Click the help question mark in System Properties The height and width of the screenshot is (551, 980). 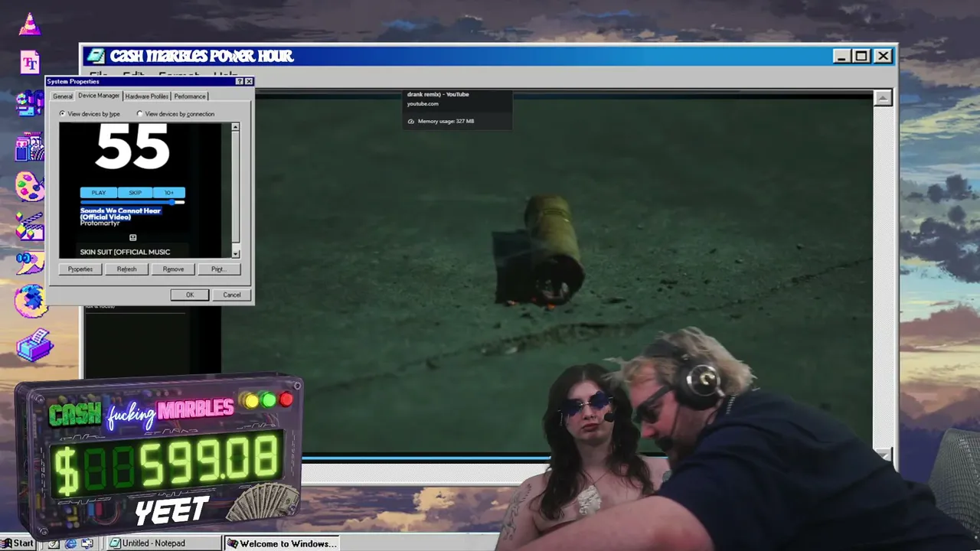click(x=239, y=81)
